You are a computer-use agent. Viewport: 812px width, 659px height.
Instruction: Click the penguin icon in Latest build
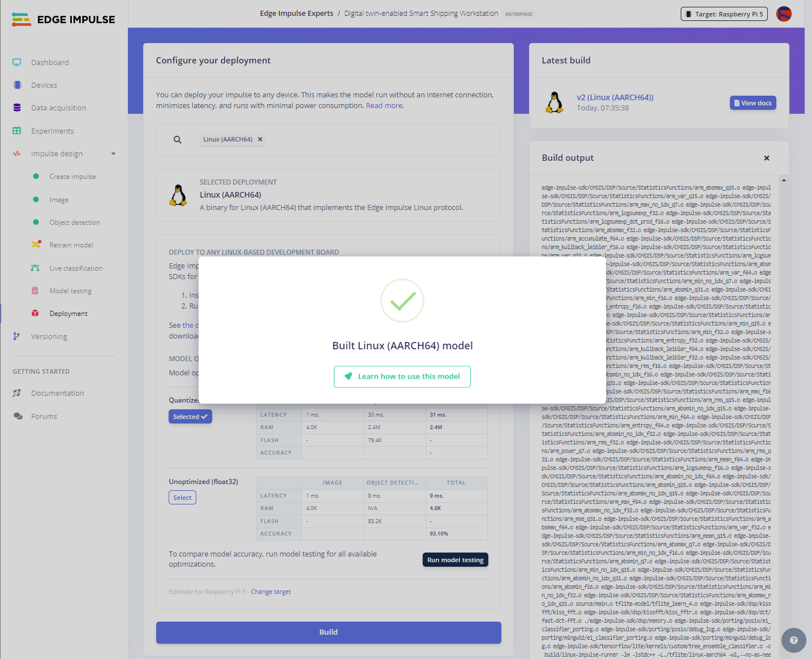(x=555, y=102)
